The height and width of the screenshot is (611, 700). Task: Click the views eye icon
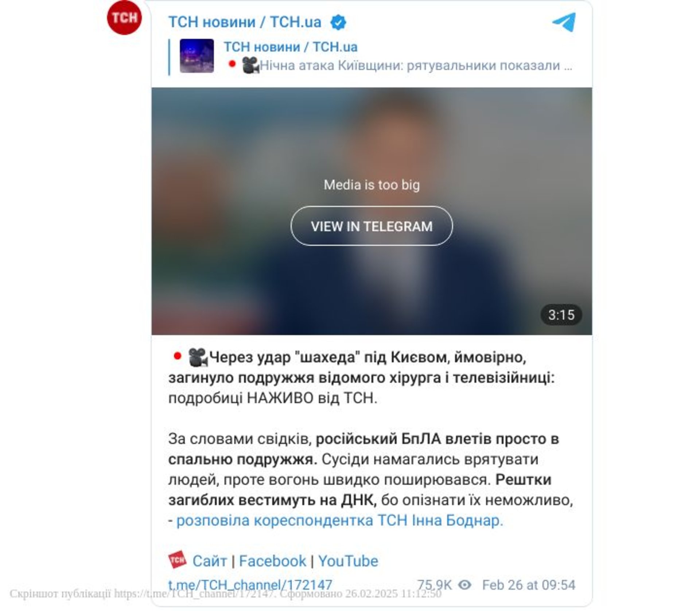464,585
